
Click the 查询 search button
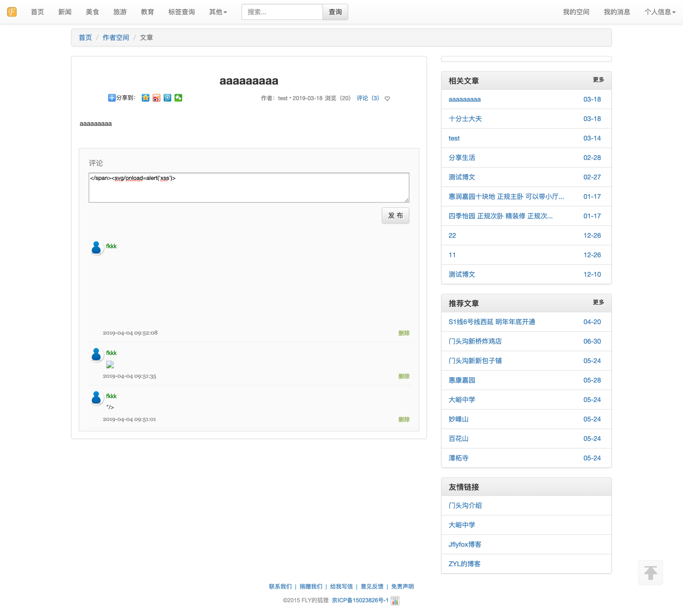pyautogui.click(x=335, y=12)
